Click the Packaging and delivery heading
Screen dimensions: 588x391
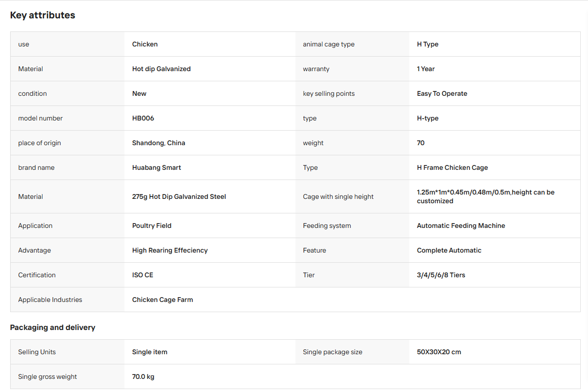pos(53,328)
